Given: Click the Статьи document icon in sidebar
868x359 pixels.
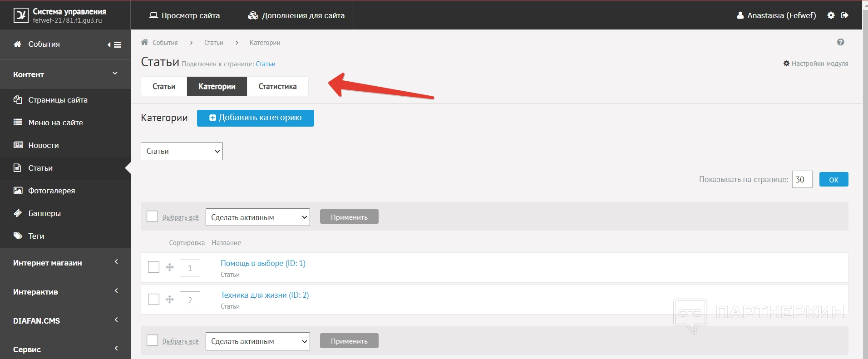Looking at the screenshot, I should coord(17,168).
